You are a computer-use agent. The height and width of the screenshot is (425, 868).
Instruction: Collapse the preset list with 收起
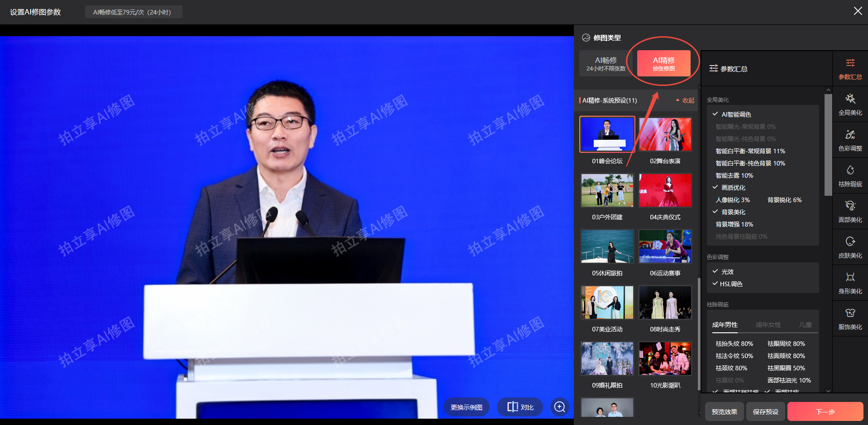[685, 100]
